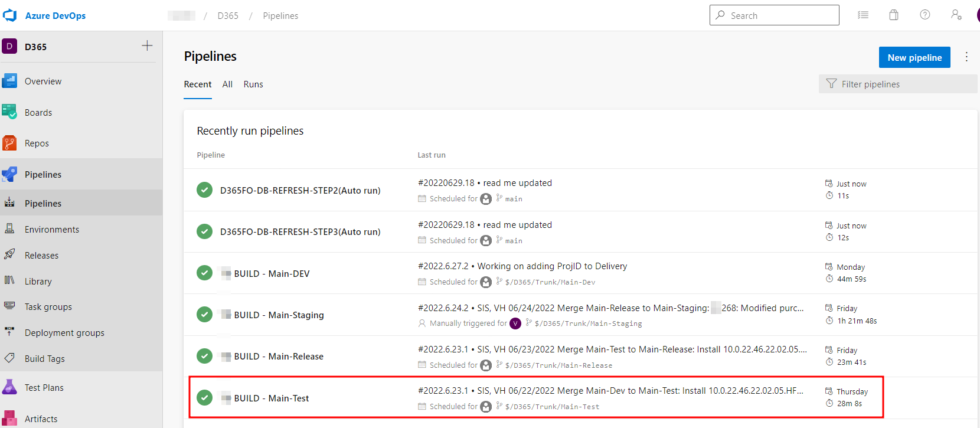The height and width of the screenshot is (428, 980).
Task: Click the Filter pipelines field
Action: (897, 84)
